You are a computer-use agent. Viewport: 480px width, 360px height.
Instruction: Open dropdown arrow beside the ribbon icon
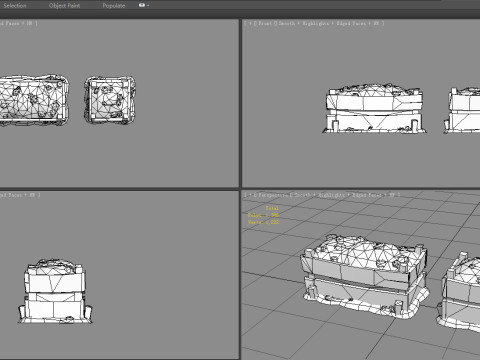tap(148, 5)
